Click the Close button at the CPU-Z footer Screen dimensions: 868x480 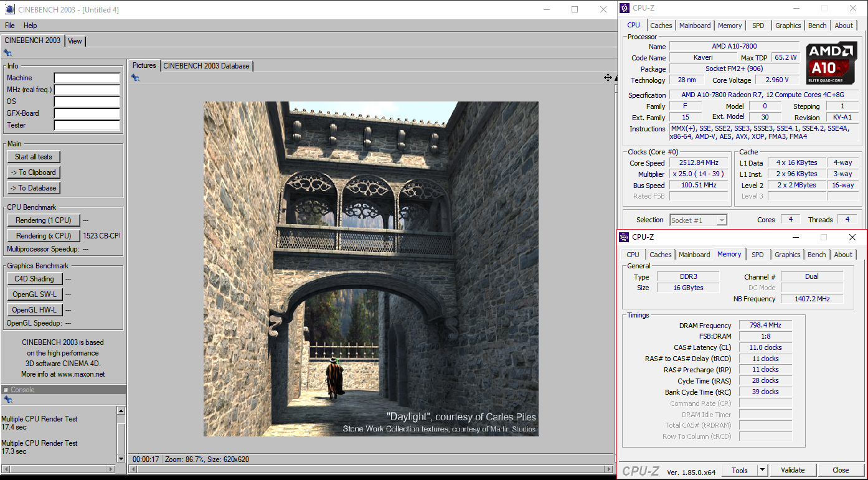tap(841, 470)
